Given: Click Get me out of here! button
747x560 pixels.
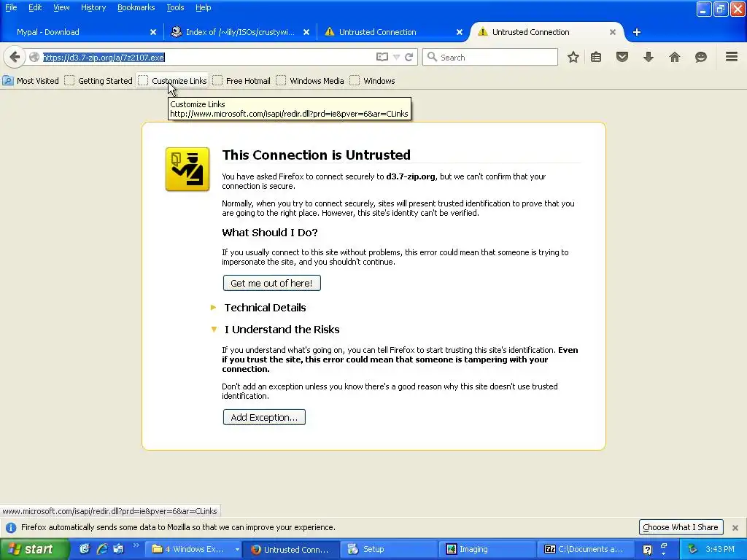Looking at the screenshot, I should [x=271, y=283].
